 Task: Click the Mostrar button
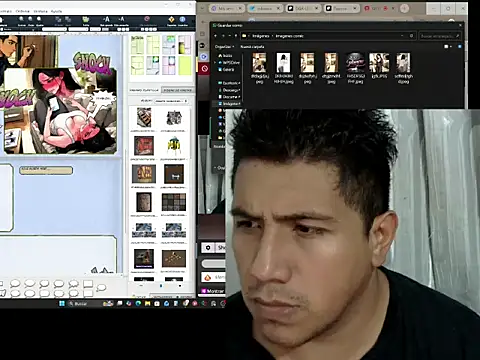212,291
